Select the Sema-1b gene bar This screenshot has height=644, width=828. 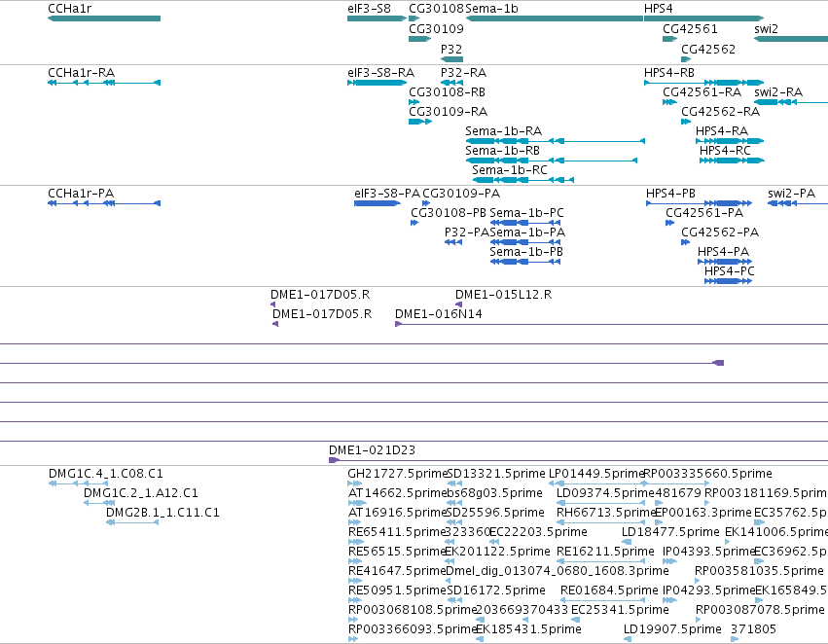click(554, 18)
